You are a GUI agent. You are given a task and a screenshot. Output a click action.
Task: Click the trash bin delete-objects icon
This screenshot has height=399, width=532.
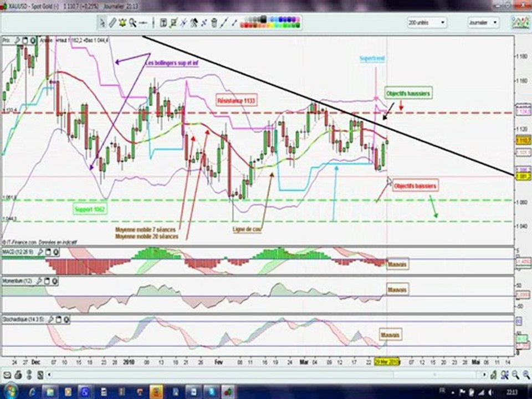coord(214,23)
